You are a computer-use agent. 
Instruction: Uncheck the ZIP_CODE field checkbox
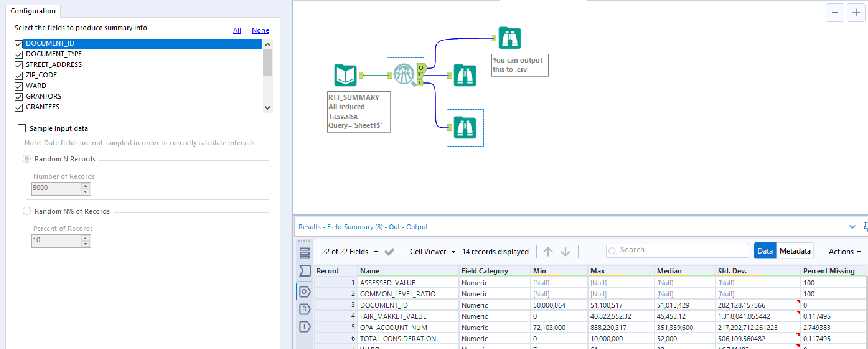tap(19, 76)
